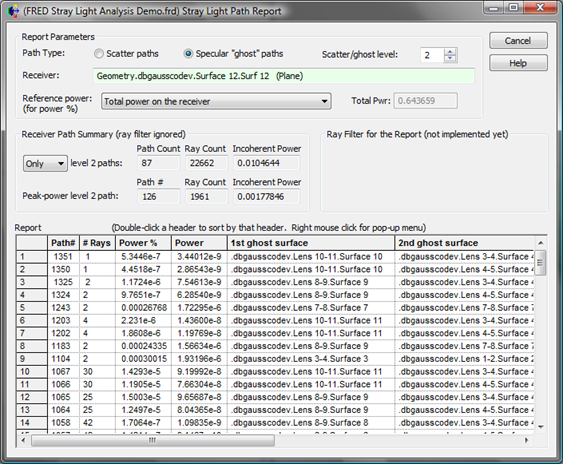This screenshot has width=563, height=464.
Task: Click report table vertical scrollbar down arrow
Action: pyautogui.click(x=540, y=427)
